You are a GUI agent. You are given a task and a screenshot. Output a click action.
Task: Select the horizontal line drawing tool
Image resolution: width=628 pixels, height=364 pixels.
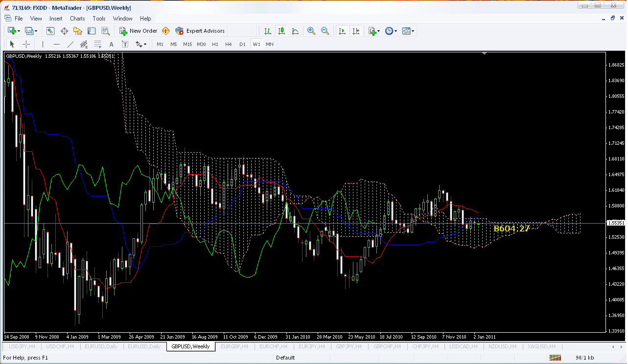(x=57, y=44)
